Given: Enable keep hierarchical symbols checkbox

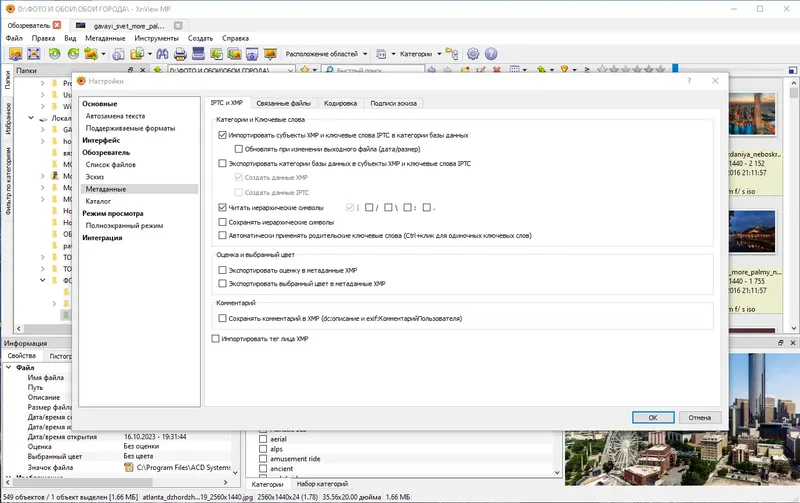Looking at the screenshot, I should [222, 222].
